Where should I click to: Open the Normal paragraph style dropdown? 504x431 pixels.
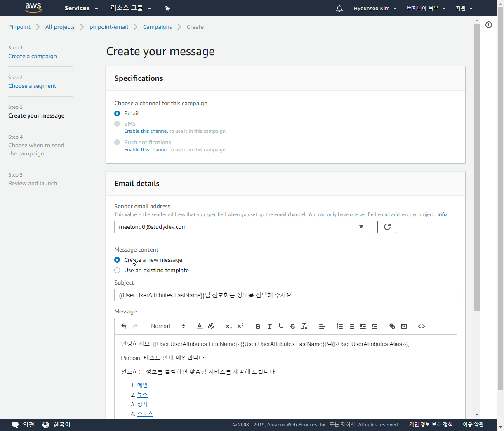pos(168,326)
